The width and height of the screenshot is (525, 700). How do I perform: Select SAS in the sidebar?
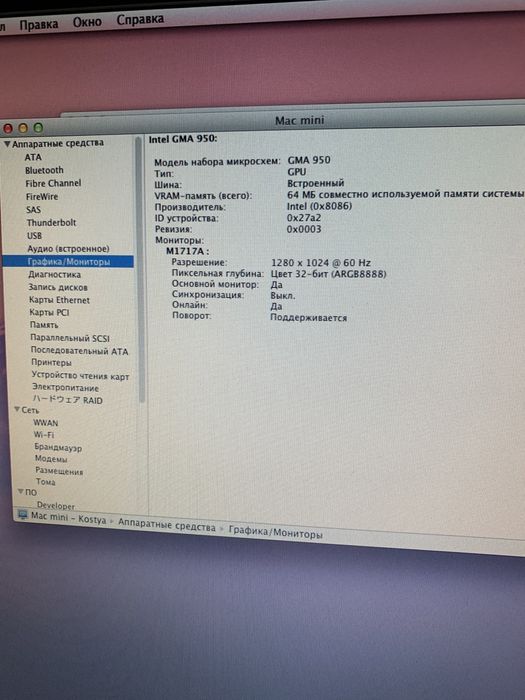pyautogui.click(x=33, y=209)
